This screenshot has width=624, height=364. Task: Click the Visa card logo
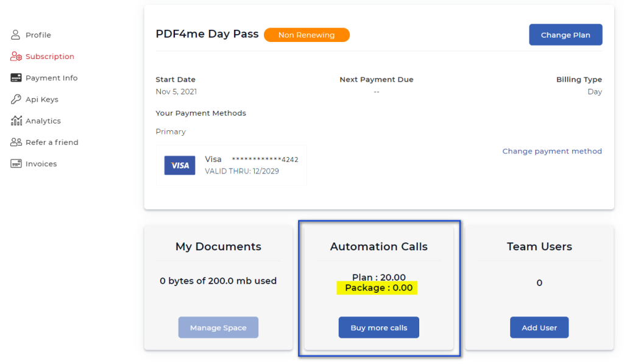click(x=180, y=166)
